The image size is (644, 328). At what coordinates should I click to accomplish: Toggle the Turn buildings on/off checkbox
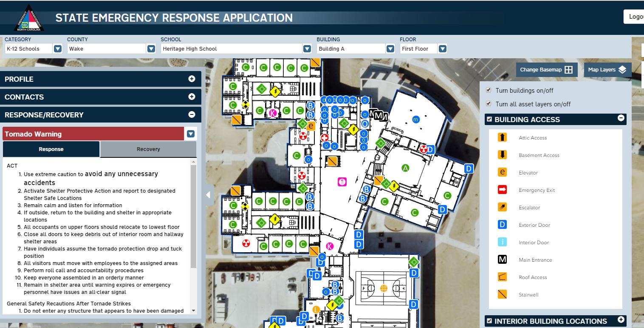tap(489, 90)
